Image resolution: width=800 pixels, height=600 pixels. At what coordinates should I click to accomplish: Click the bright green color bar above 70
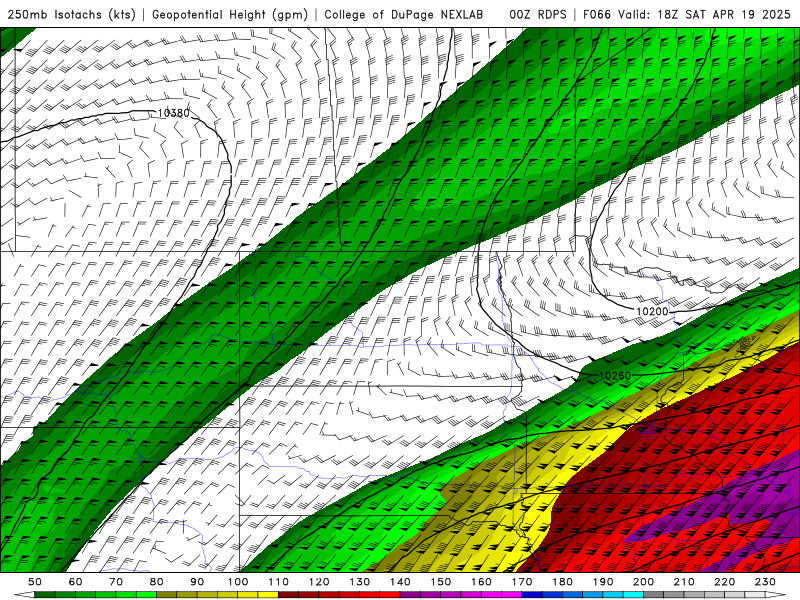(x=126, y=595)
